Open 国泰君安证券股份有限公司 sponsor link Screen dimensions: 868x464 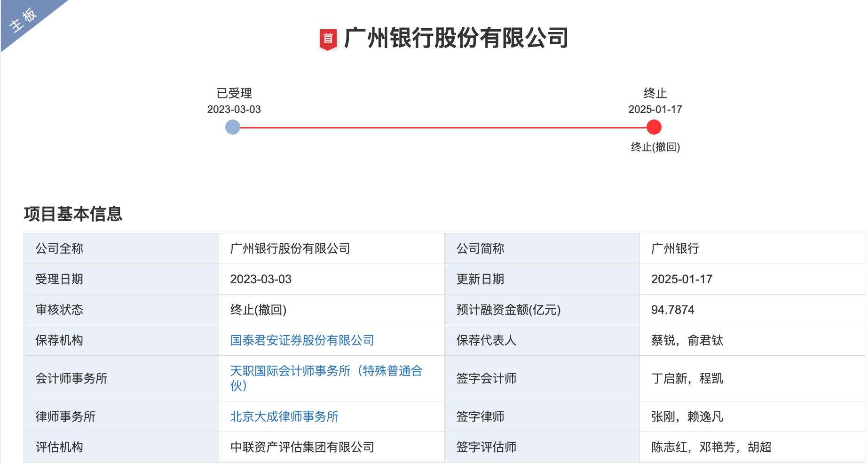click(302, 340)
